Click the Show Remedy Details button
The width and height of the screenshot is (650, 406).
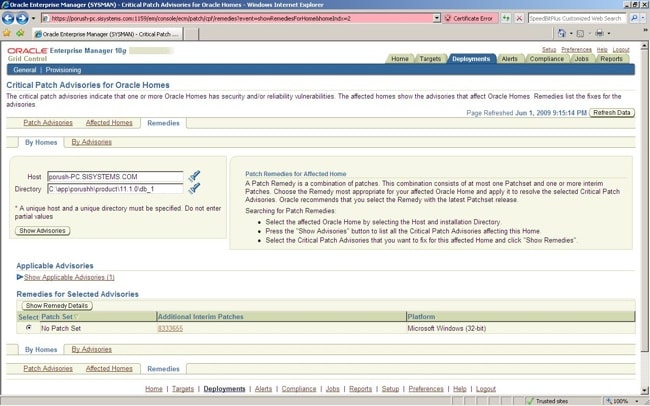57,306
